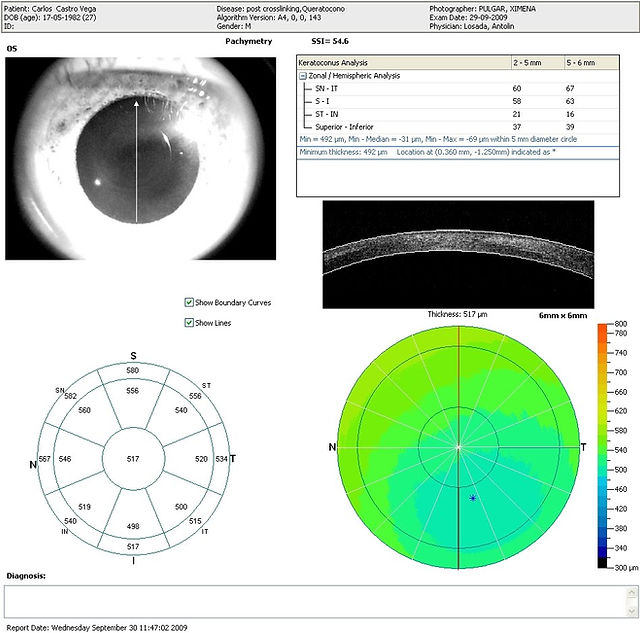Click the ST - IN 2-5 mm value 21
Screen dimensions: 640x633
(x=517, y=114)
